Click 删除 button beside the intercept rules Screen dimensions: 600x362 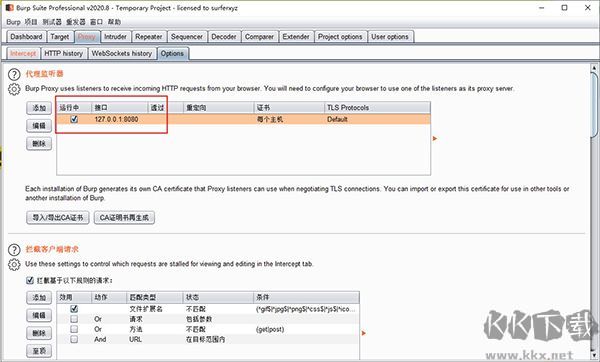tap(39, 333)
